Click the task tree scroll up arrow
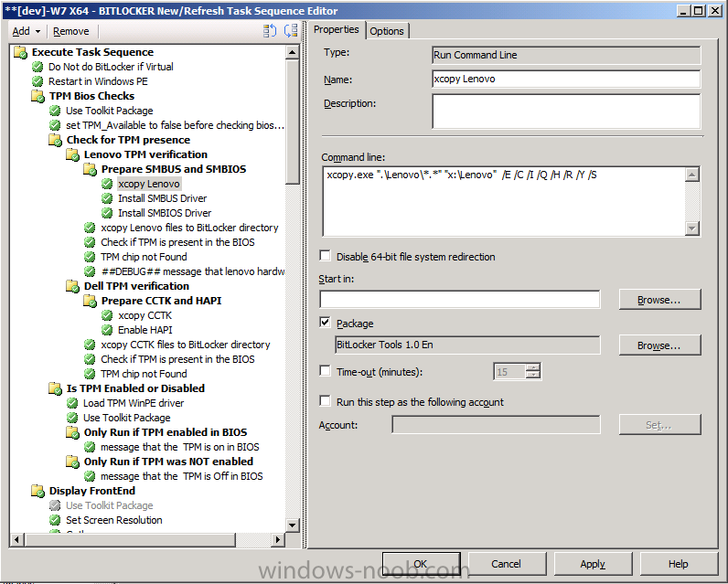This screenshot has width=728, height=584. pos(292,52)
